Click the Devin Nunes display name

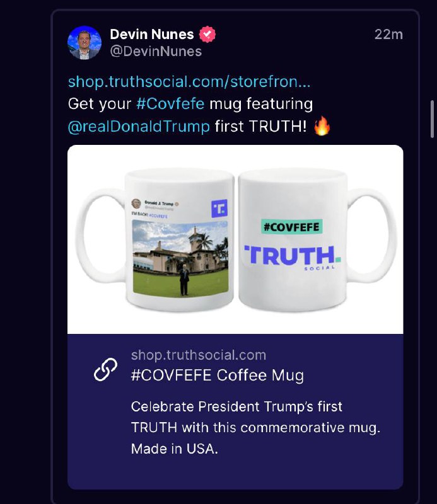[x=152, y=34]
